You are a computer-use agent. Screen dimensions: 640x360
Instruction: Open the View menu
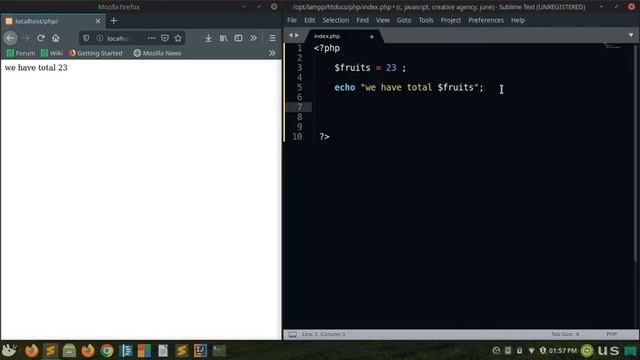(382, 20)
